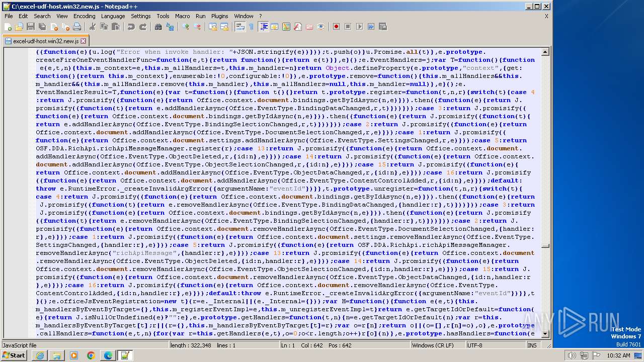Open a file using the Open folder icon
The height and width of the screenshot is (362, 644).
20,27
